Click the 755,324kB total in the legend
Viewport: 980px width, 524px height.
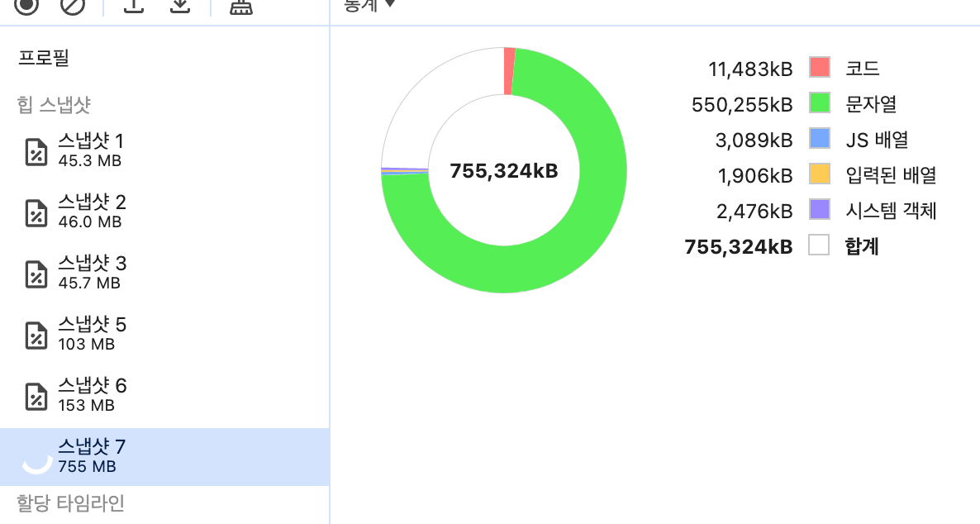point(739,247)
